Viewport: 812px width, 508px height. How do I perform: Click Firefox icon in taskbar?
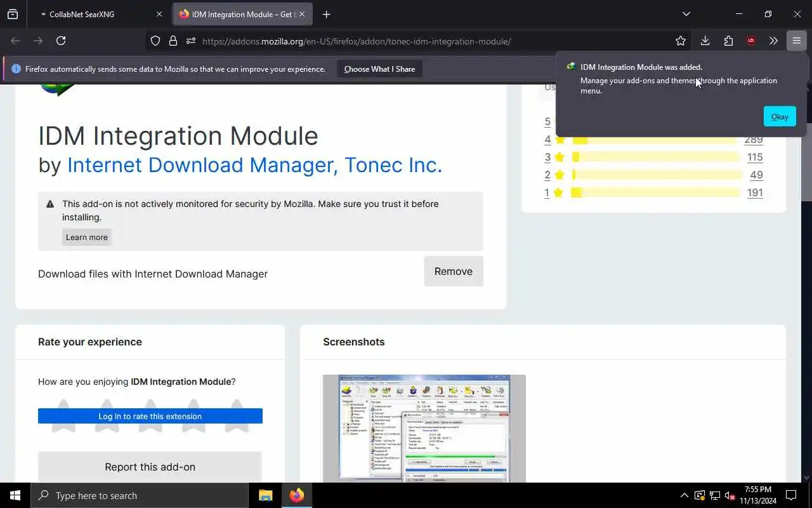(x=296, y=495)
